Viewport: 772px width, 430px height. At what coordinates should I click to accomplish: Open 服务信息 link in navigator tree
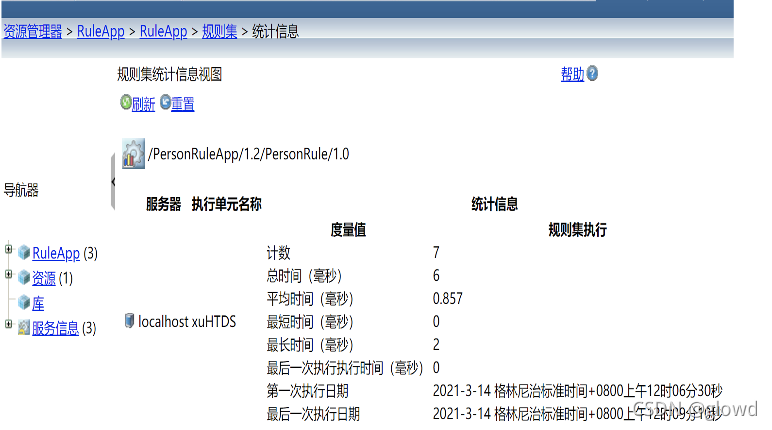[55, 328]
